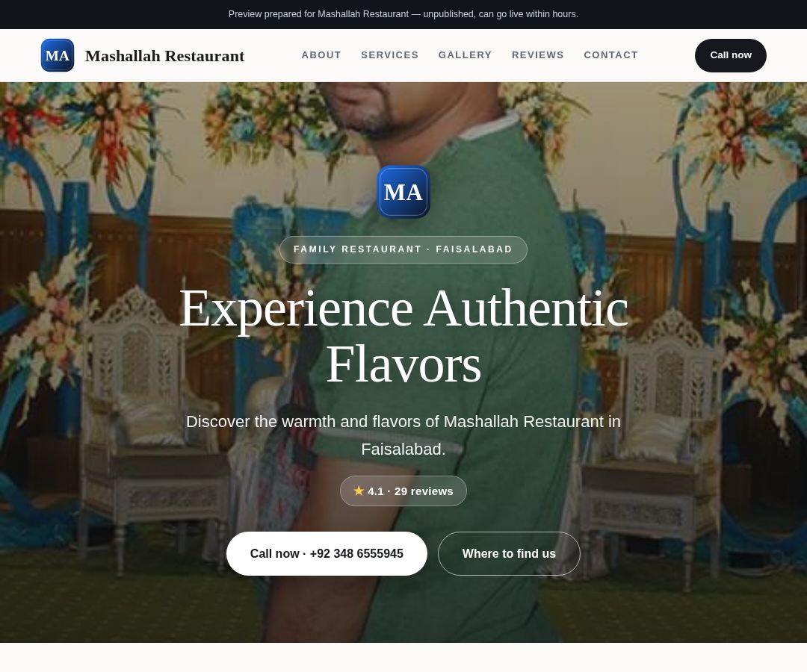Click the preview notice banner text
The width and height of the screenshot is (807, 672).
403,14
